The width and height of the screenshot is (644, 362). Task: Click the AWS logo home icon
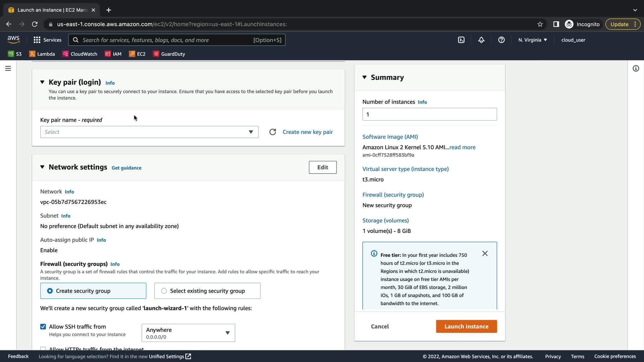coord(13,40)
